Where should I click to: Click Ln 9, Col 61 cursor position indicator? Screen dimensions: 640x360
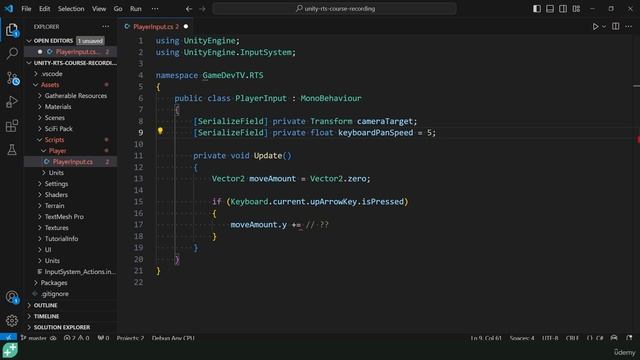pyautogui.click(x=486, y=338)
